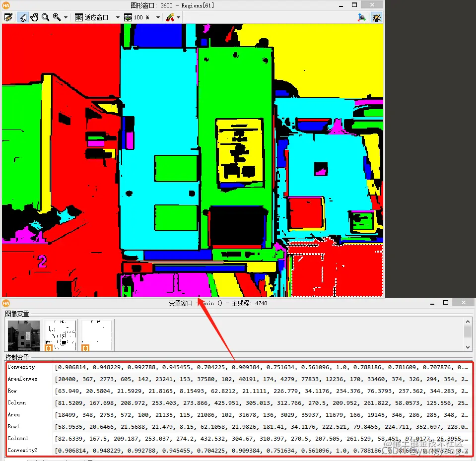Expand the 适应窗口 options dropdown
Viewport: 476px width, 461px height.
pyautogui.click(x=117, y=17)
